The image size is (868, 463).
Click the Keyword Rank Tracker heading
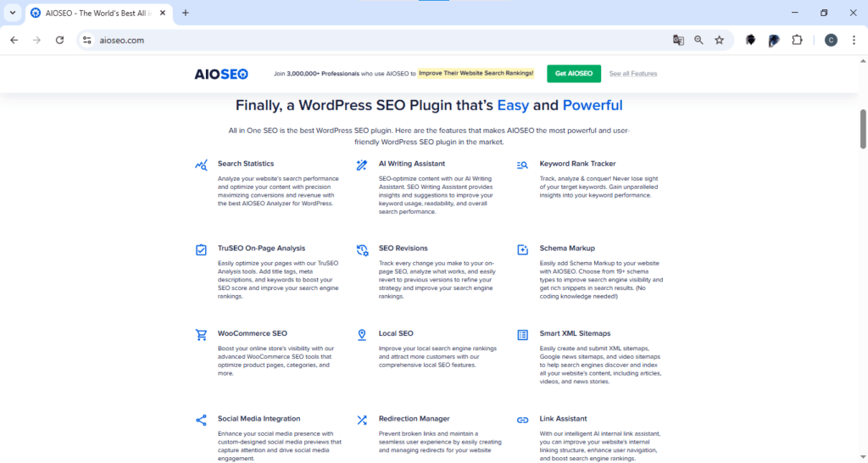[x=577, y=164]
